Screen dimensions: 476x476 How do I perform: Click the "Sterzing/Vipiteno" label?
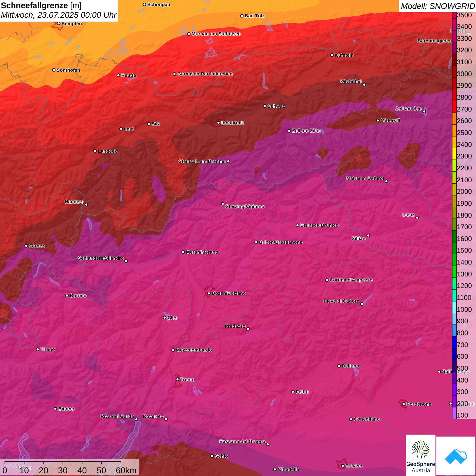[245, 206]
